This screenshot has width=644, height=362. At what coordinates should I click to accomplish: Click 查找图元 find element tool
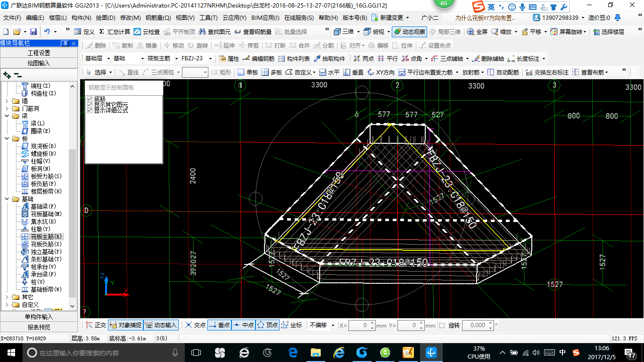[x=215, y=32]
